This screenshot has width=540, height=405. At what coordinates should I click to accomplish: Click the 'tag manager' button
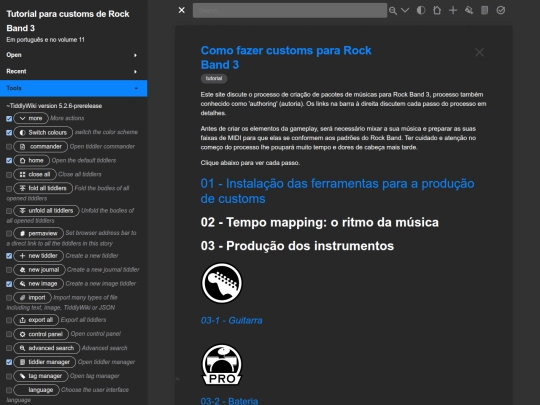coord(41,376)
